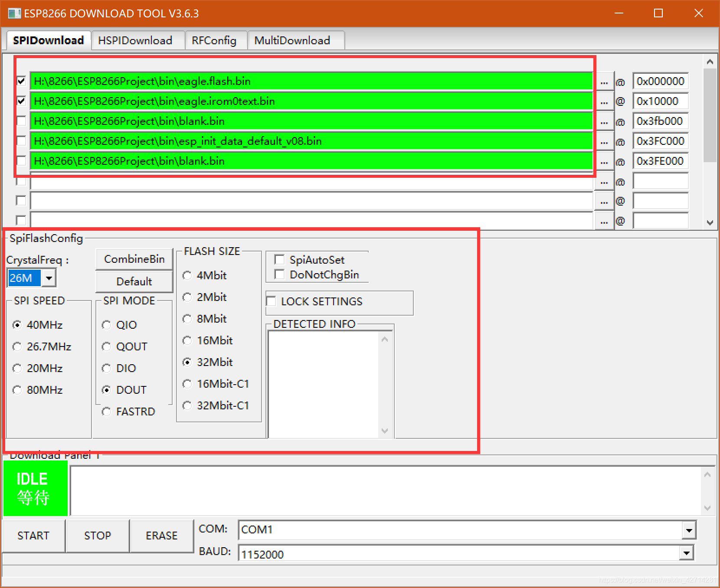
Task: Open file picker for esp_init_data_default_v08.bin row
Action: tap(604, 141)
